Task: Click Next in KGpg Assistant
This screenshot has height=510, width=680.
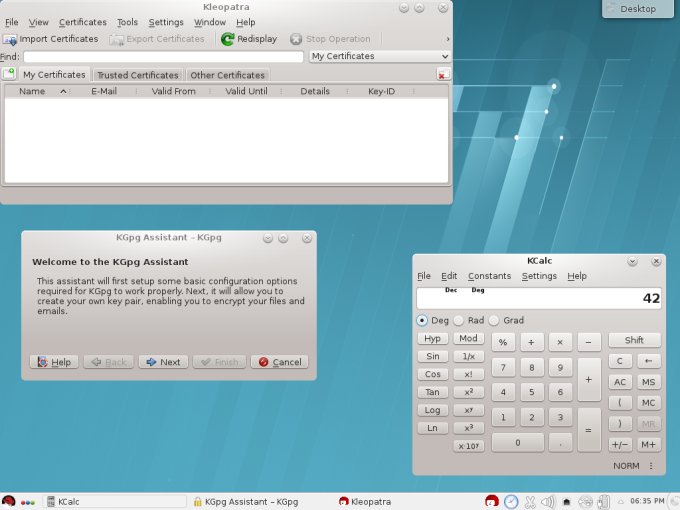Action: (163, 362)
